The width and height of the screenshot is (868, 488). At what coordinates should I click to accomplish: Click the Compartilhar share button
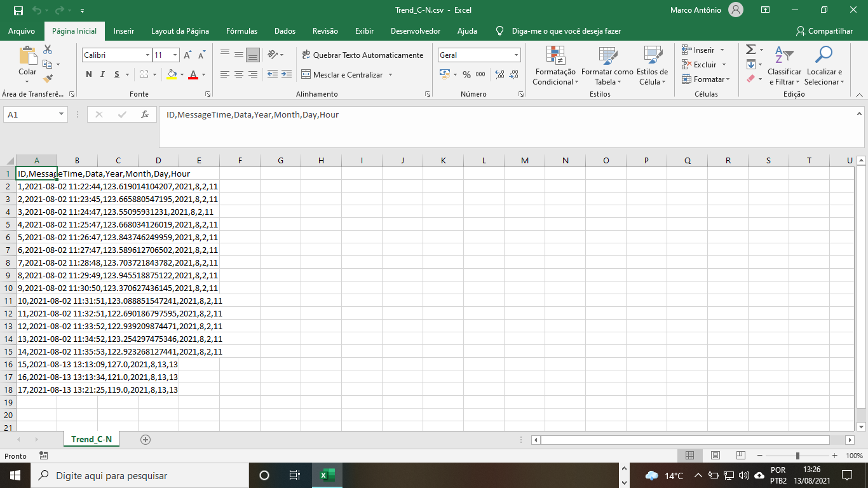[x=824, y=31]
